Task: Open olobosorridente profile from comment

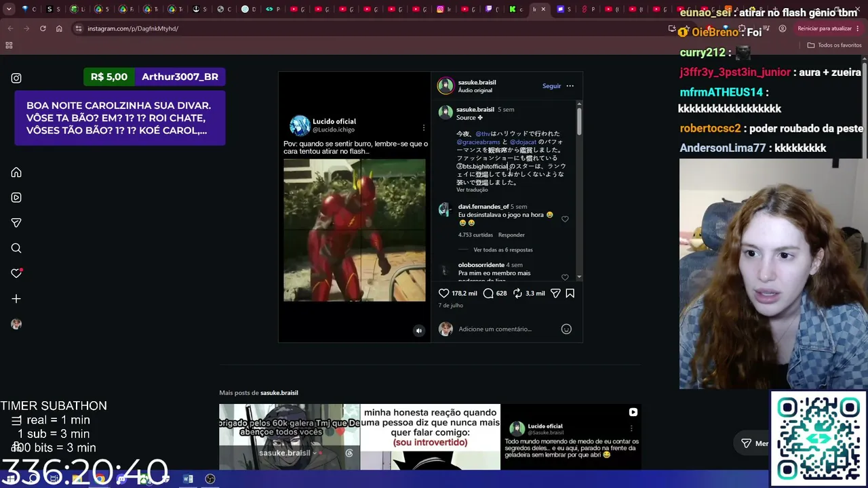Action: point(481,265)
